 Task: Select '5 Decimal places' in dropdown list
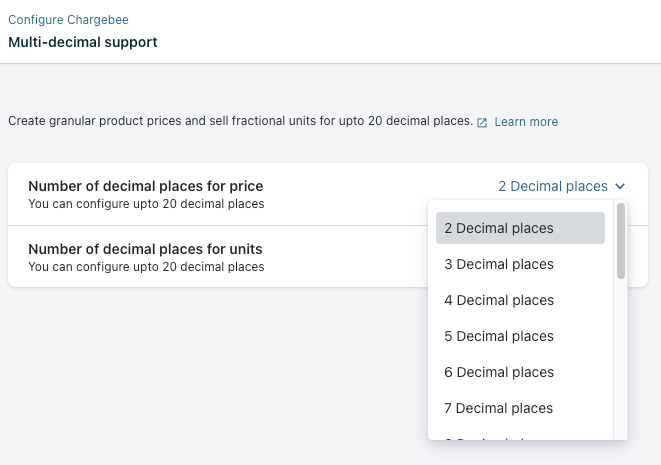pyautogui.click(x=499, y=336)
